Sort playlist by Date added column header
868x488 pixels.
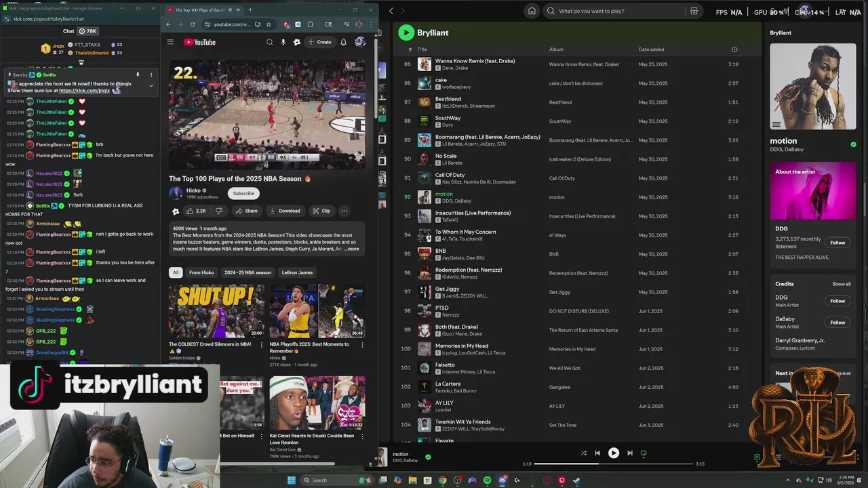click(x=651, y=49)
